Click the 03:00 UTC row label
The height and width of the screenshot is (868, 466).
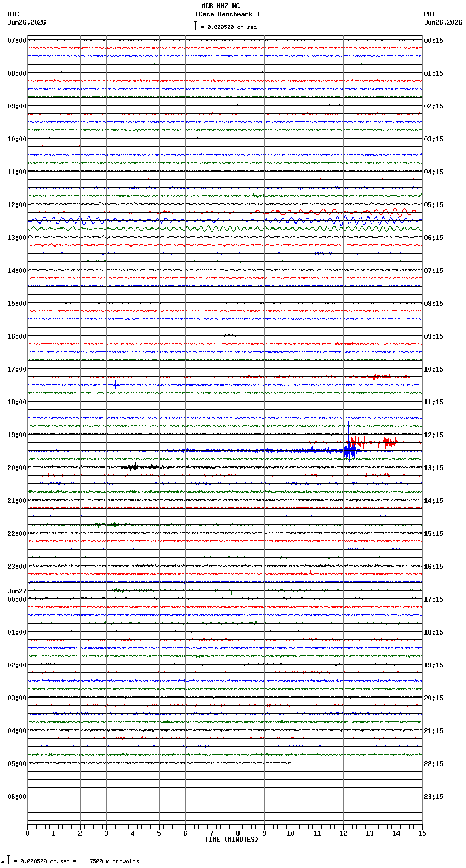pyautogui.click(x=17, y=698)
